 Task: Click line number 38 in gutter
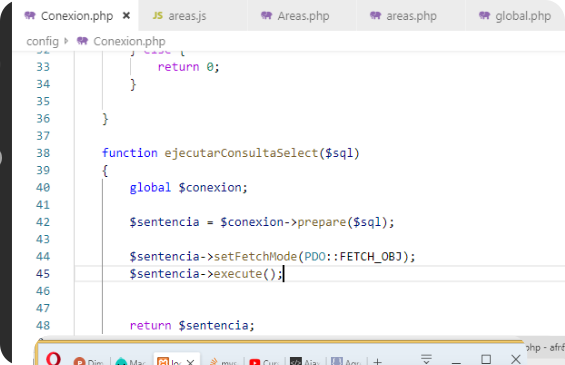point(43,153)
